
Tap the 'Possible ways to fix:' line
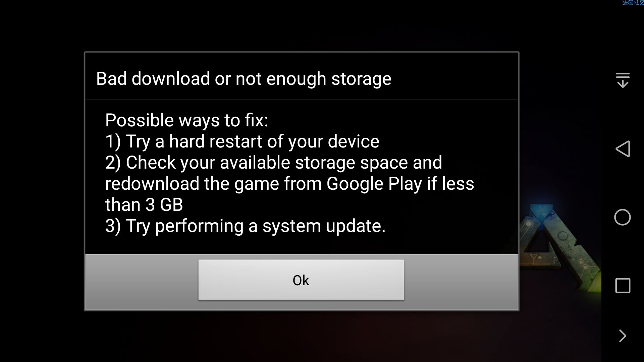click(187, 120)
